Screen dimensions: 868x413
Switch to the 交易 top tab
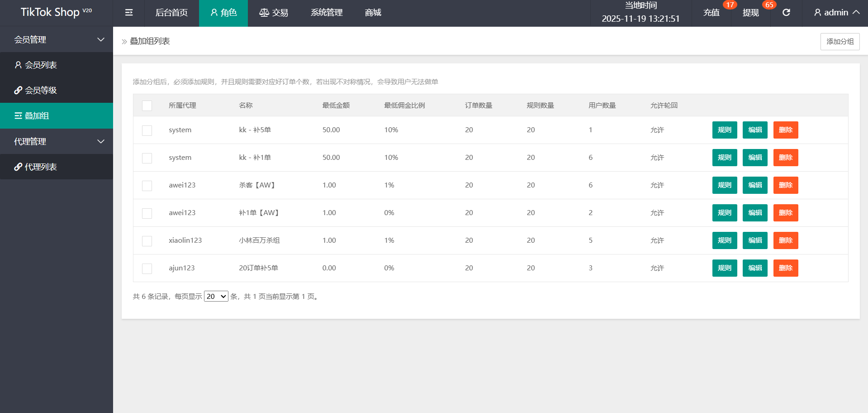pos(274,13)
